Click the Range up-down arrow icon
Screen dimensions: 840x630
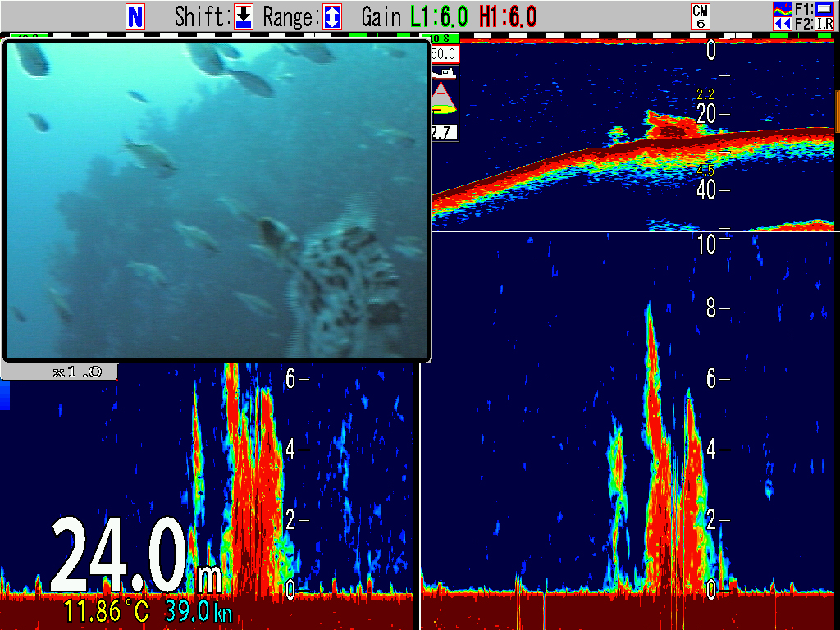tap(332, 16)
